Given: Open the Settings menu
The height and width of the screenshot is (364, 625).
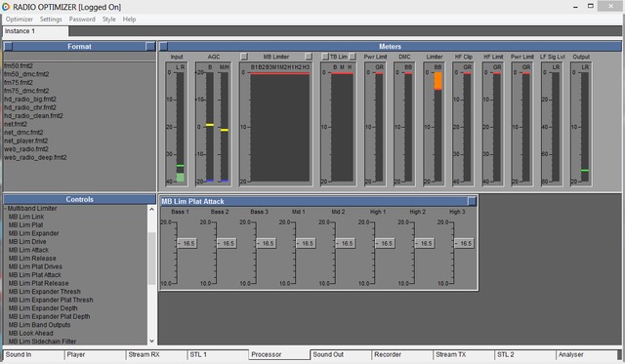Looking at the screenshot, I should pos(51,20).
